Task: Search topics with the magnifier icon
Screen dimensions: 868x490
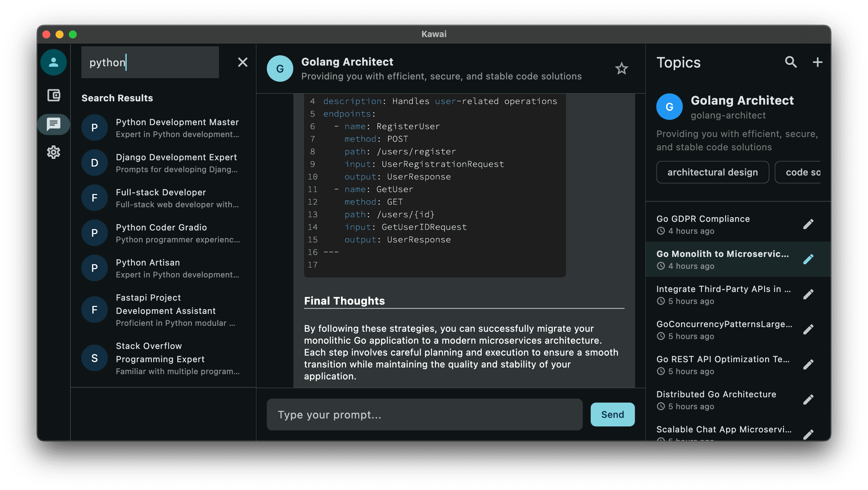Action: tap(791, 62)
